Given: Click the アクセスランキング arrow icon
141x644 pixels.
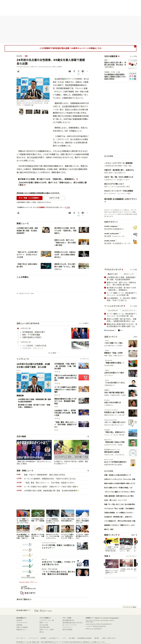Looking at the screenshot, I should [x=122, y=269].
